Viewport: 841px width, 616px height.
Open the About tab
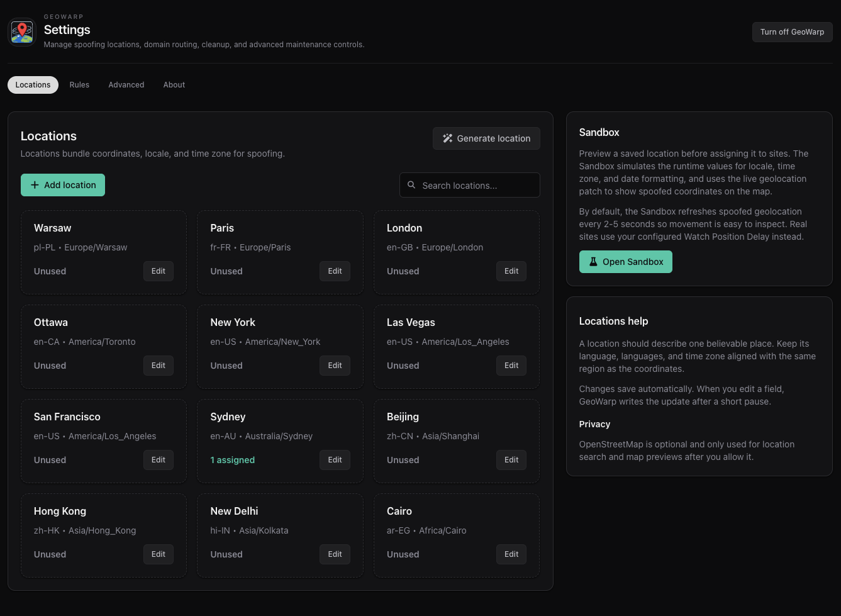tap(174, 84)
